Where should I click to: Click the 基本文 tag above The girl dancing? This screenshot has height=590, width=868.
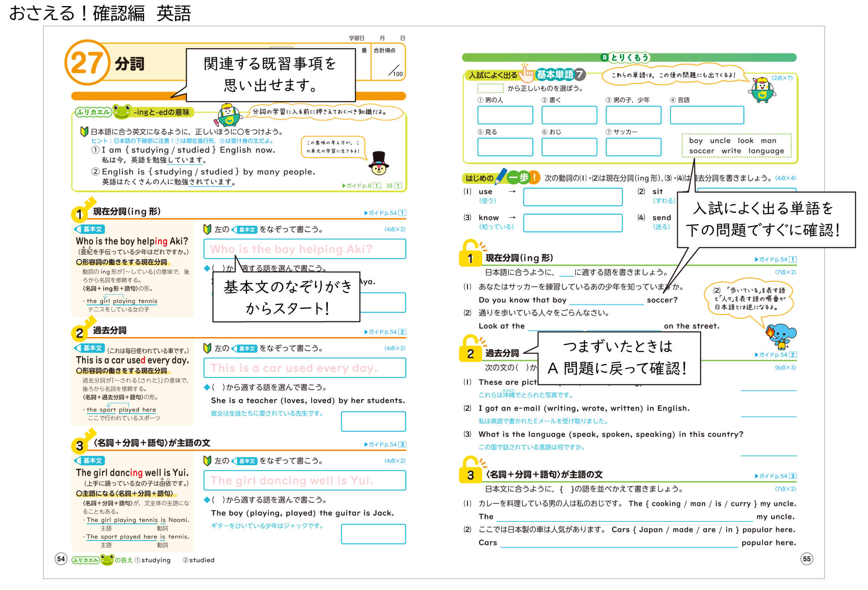[x=90, y=461]
